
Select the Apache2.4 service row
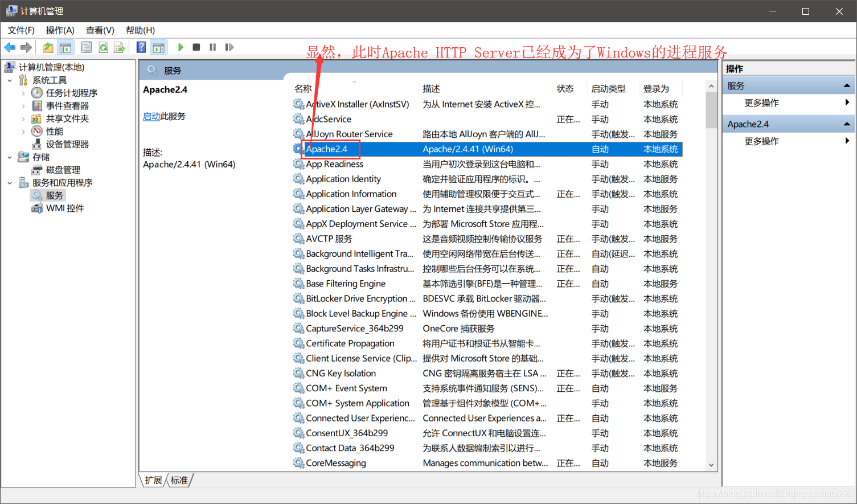[487, 149]
